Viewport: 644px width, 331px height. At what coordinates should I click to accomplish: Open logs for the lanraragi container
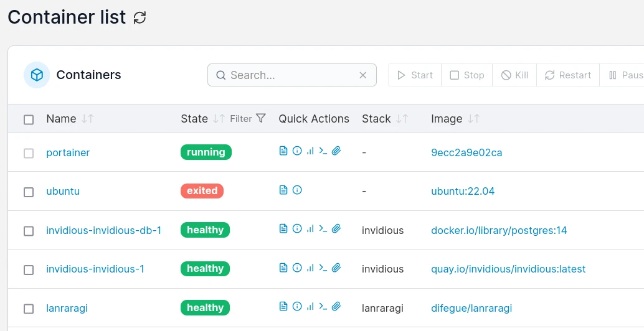[283, 306]
